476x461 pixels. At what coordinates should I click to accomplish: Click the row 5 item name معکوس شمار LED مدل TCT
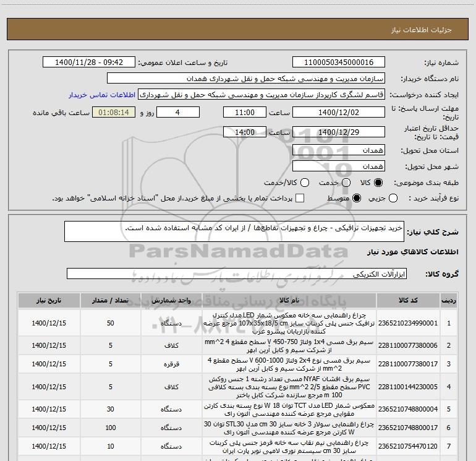[x=289, y=410]
